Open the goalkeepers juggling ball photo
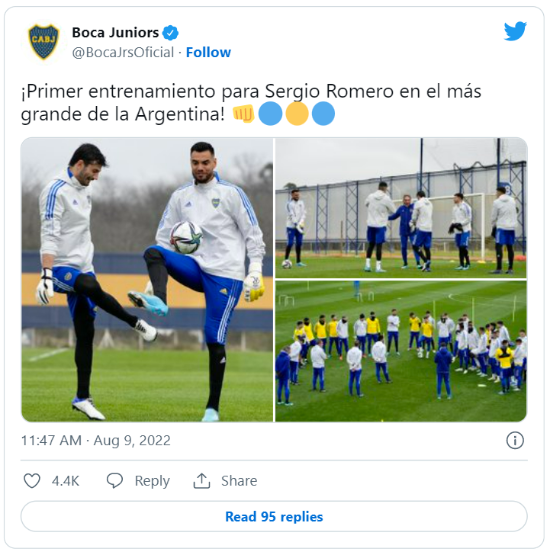Screen dimensions: 550x555 click(147, 279)
